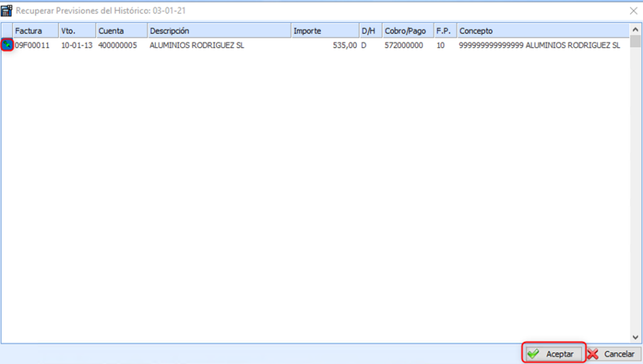Click the scrollbar up arrow

pos(635,31)
